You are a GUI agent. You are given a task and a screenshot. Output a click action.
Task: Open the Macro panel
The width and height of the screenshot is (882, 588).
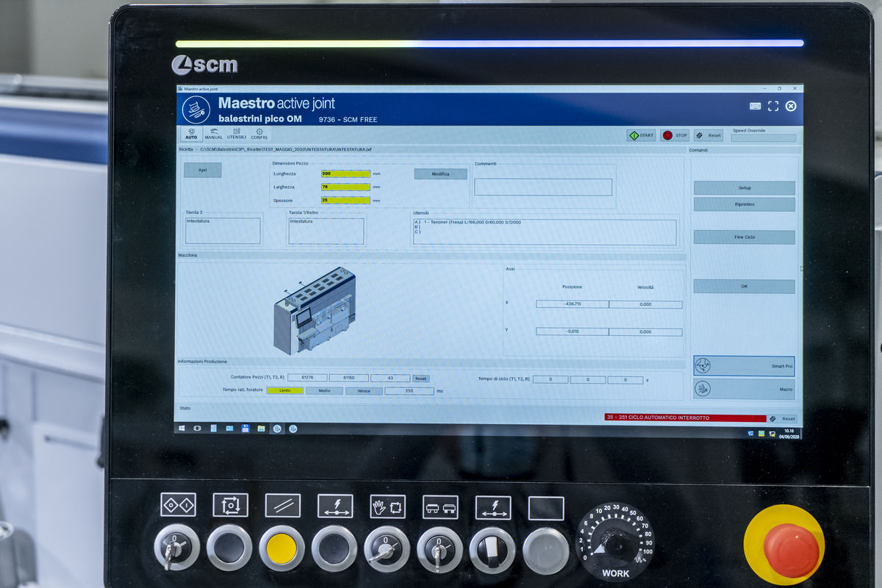coord(744,389)
